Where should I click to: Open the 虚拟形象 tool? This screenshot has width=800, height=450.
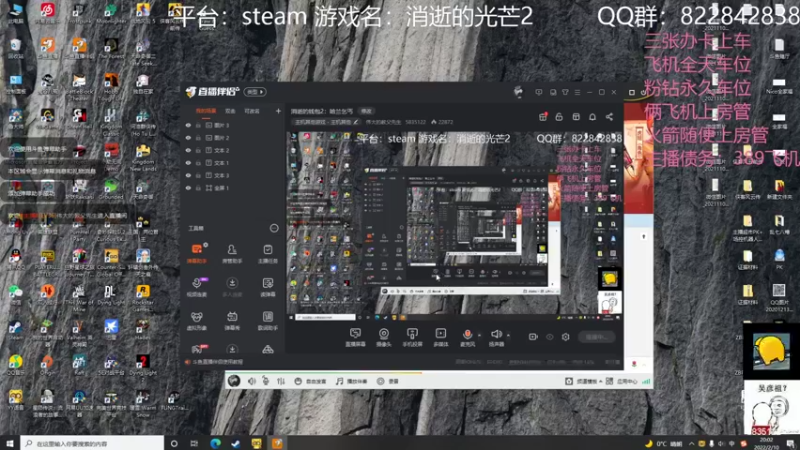(196, 321)
